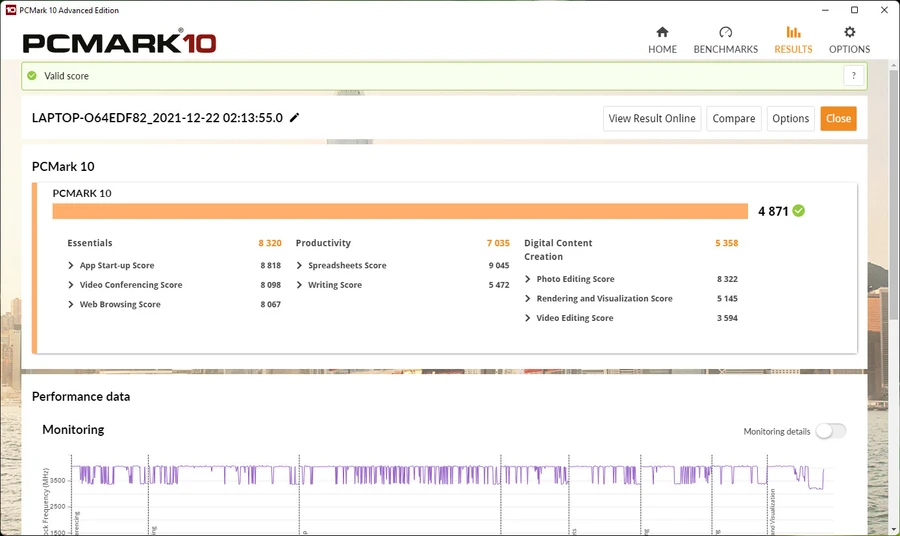This screenshot has height=536, width=900.
Task: Click the scrollbar down arrow
Action: (x=893, y=529)
